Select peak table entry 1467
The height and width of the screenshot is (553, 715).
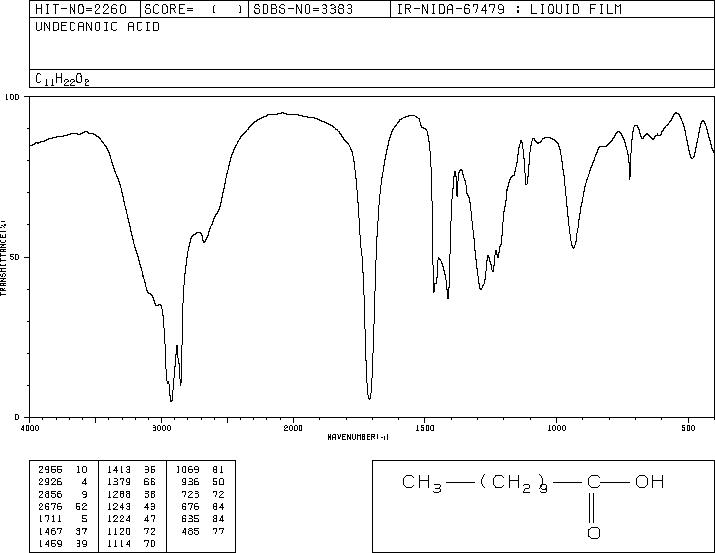[50, 532]
